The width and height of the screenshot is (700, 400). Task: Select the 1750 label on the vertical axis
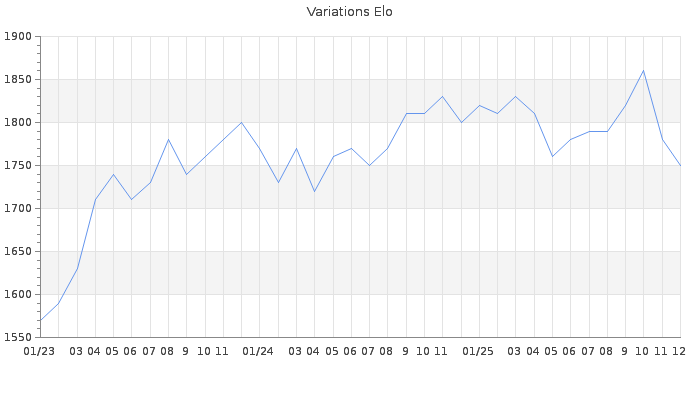tap(17, 166)
